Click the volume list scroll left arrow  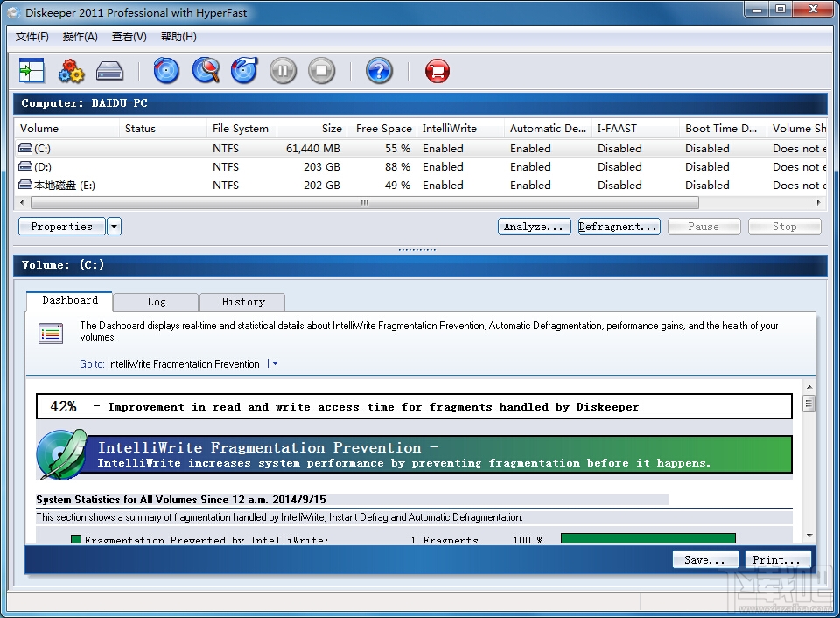pos(22,202)
